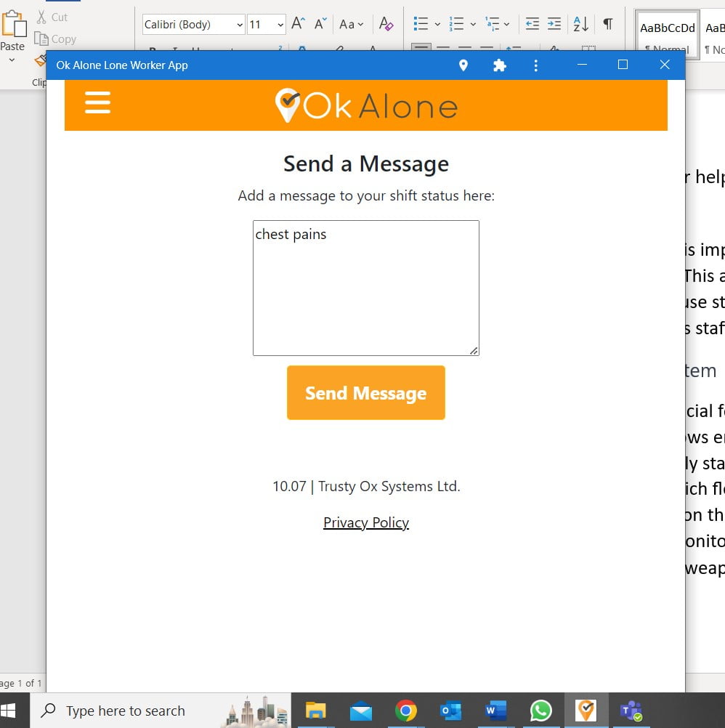Clear all formatting in Word ribbon
The image size is (725, 728).
tap(386, 23)
